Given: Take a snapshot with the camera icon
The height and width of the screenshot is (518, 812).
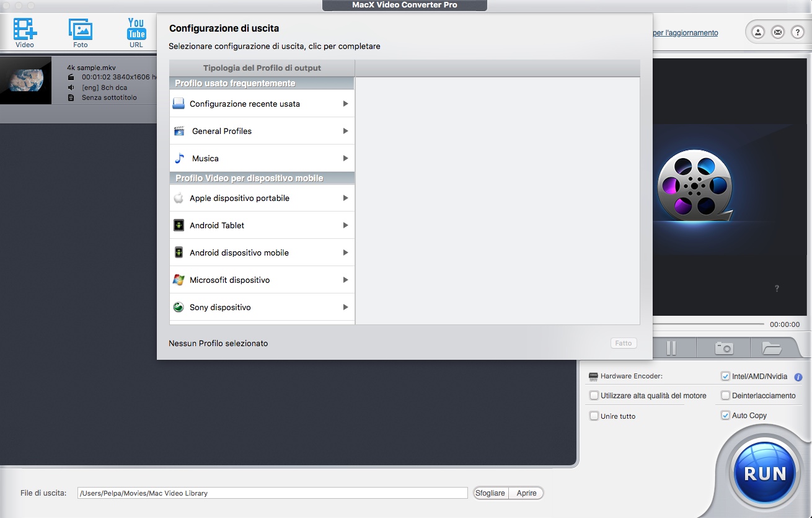Looking at the screenshot, I should 724,348.
